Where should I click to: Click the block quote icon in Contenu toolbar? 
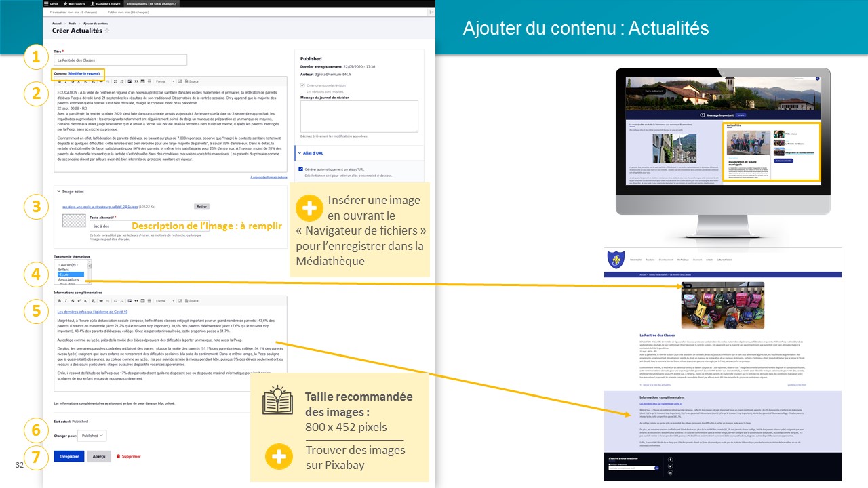pyautogui.click(x=136, y=81)
